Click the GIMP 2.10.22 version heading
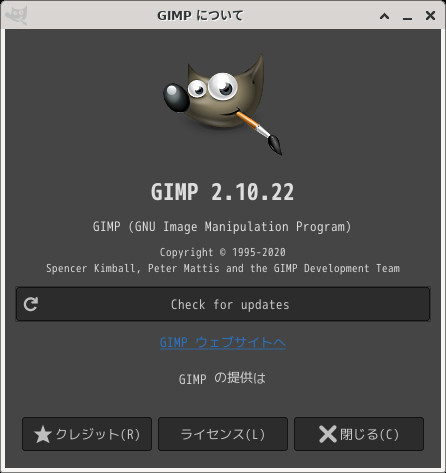This screenshot has width=446, height=473. pyautogui.click(x=223, y=192)
